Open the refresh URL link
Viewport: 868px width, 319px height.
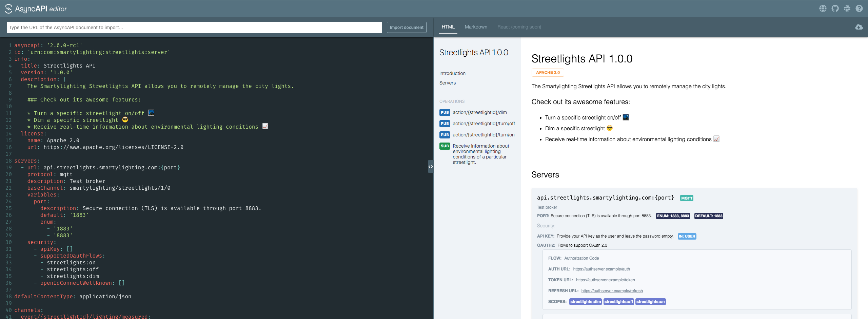coord(612,291)
